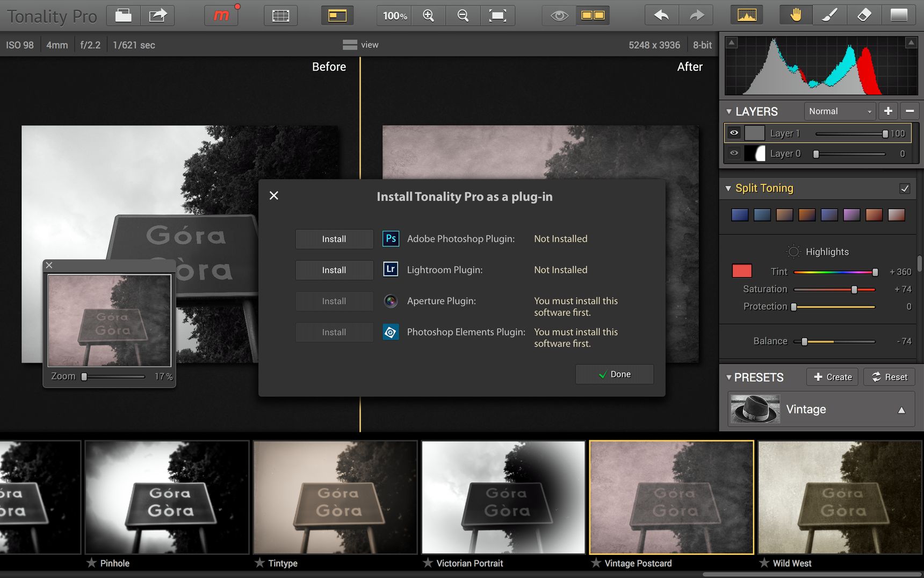Click the Lightroom Lr icon
The height and width of the screenshot is (578, 924).
coord(391,269)
